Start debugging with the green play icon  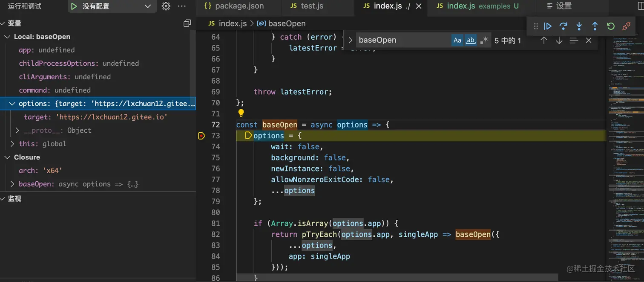tap(74, 6)
